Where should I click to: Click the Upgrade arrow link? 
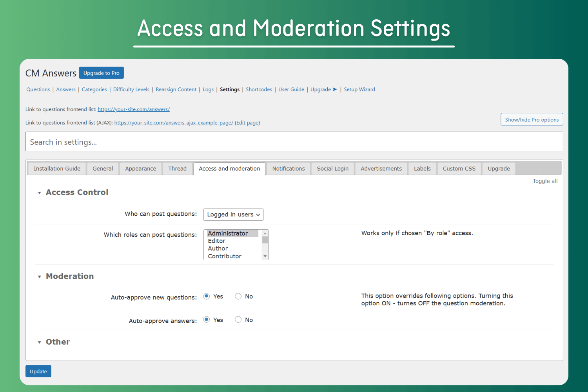[x=324, y=89]
